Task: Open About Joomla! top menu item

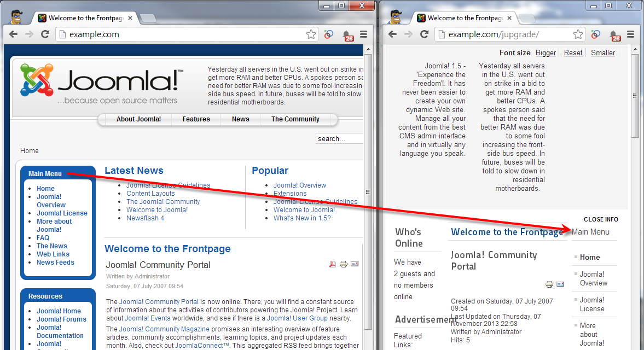Action: (138, 119)
